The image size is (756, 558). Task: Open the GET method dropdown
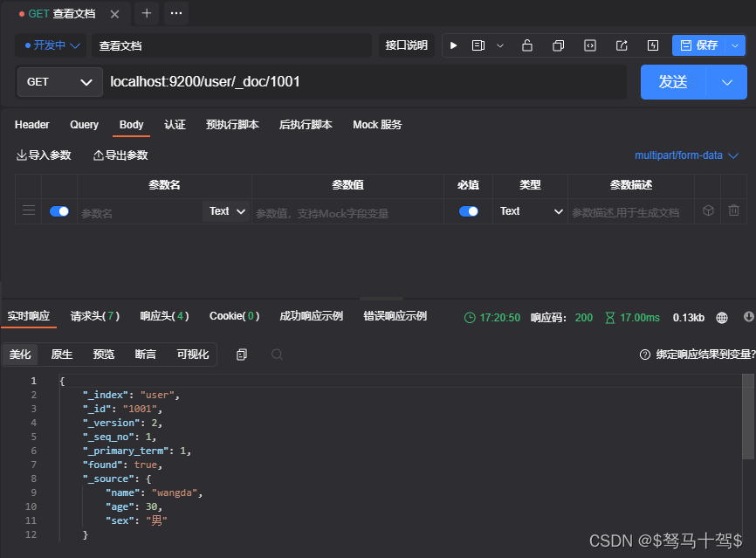[59, 82]
